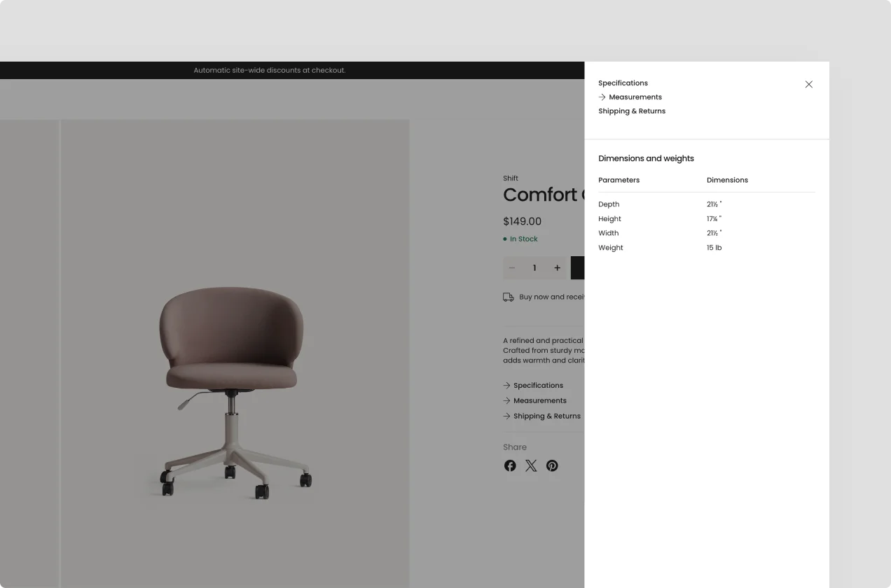Image resolution: width=891 pixels, height=588 pixels.
Task: Open the Specifications link under the product description
Action: point(538,386)
